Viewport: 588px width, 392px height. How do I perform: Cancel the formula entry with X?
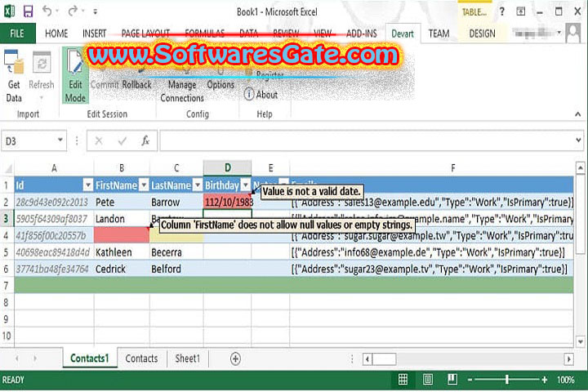tap(99, 141)
